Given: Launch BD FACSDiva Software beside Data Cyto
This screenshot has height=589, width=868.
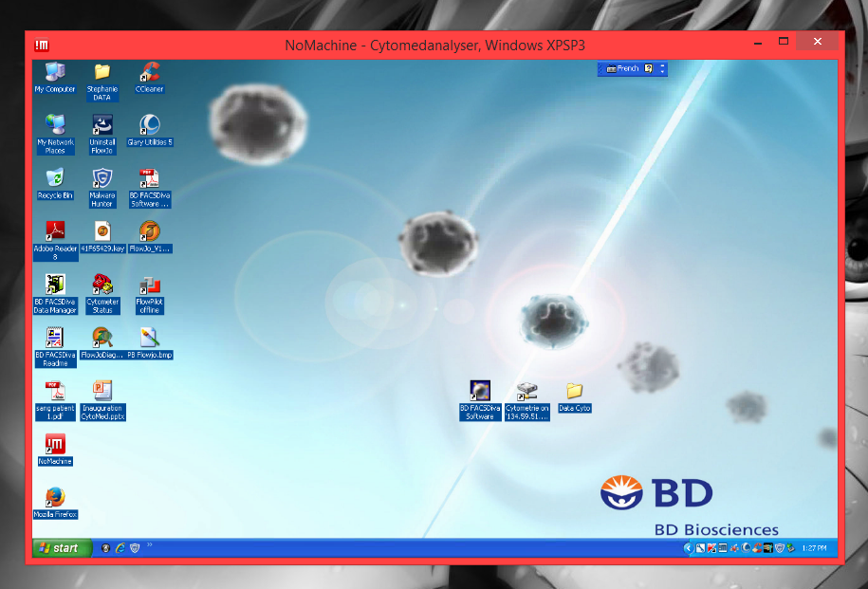Looking at the screenshot, I should [x=480, y=401].
